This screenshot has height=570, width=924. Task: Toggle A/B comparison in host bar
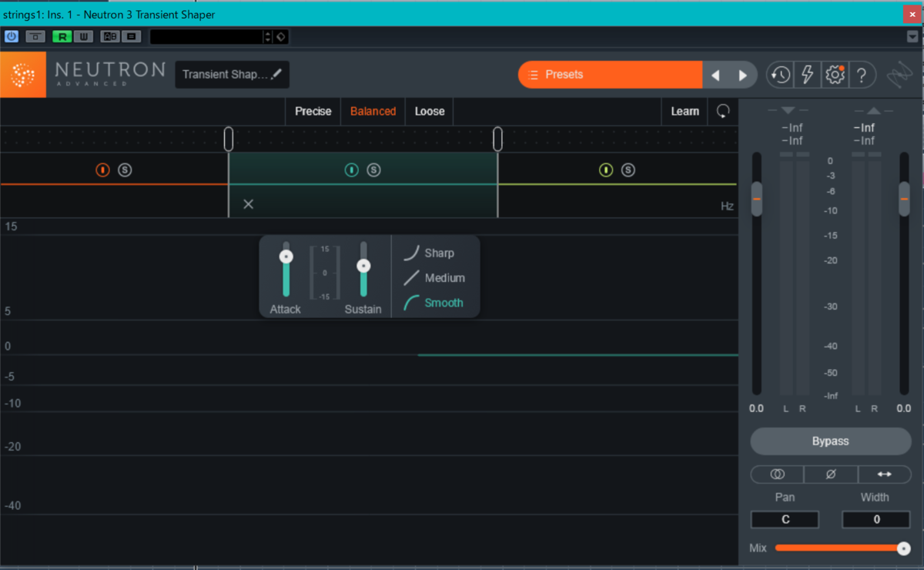click(109, 36)
